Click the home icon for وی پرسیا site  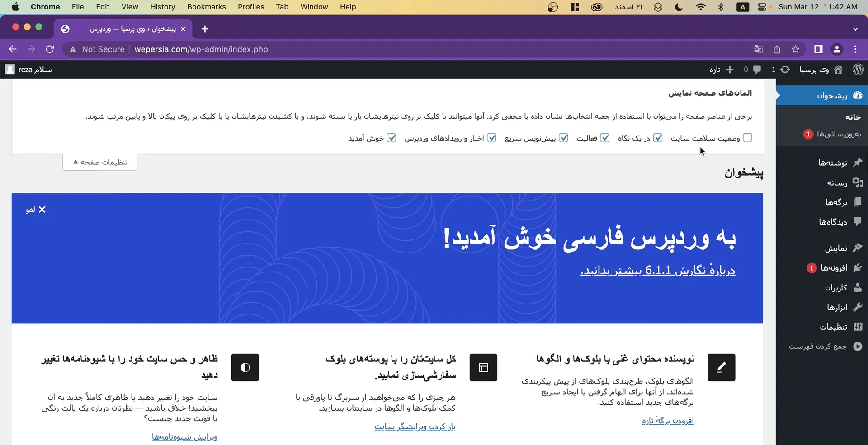pos(838,70)
